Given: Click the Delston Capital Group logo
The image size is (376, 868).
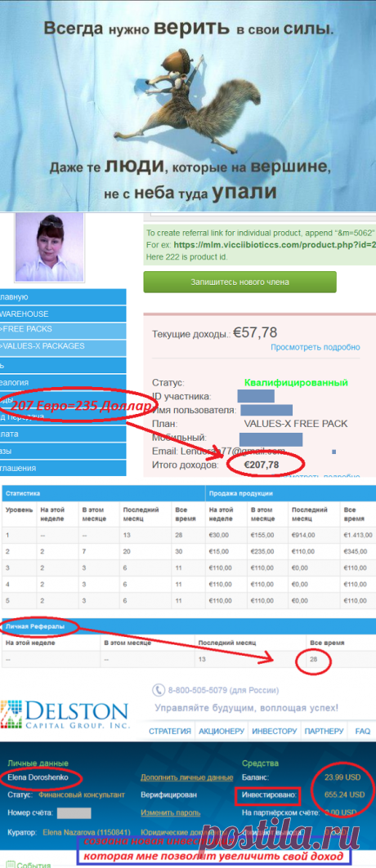Looking at the screenshot, I should [65, 716].
